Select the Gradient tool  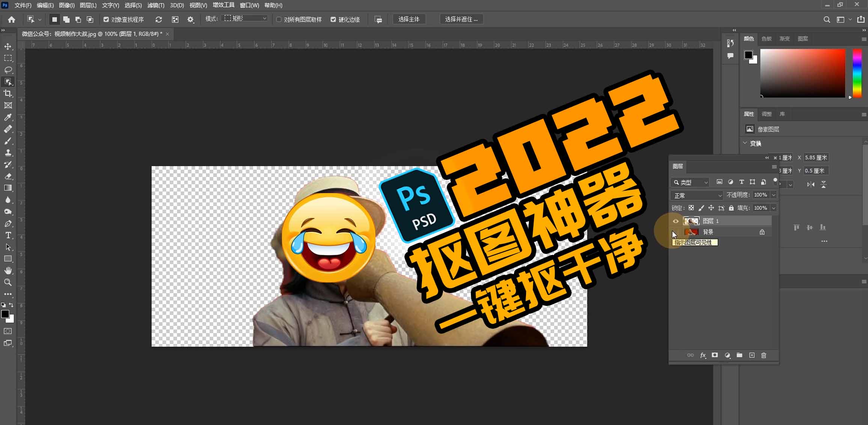point(8,188)
